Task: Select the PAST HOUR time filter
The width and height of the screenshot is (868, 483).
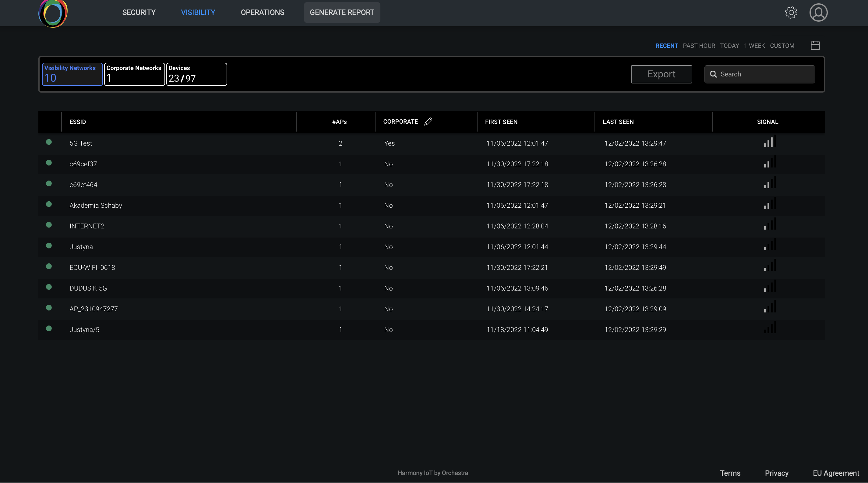Action: (699, 46)
